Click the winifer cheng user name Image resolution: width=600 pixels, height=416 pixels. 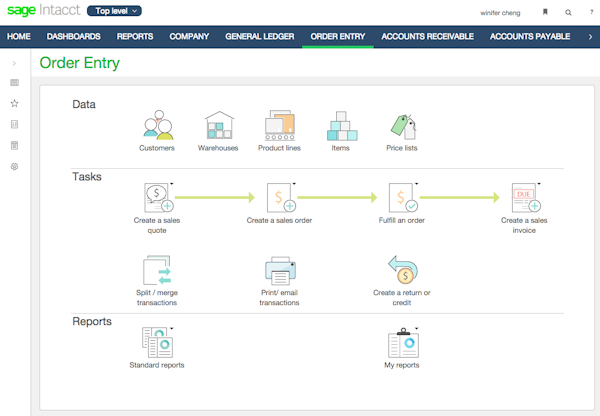tap(501, 13)
